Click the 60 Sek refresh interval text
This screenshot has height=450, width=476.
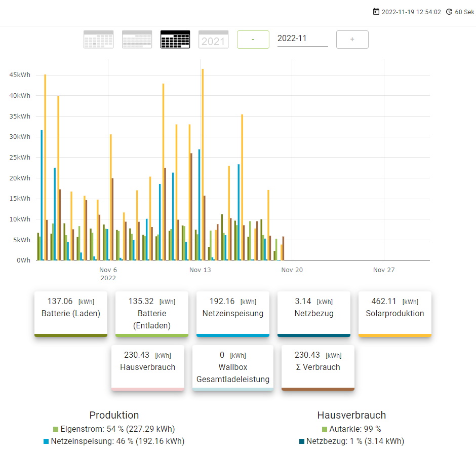(464, 12)
